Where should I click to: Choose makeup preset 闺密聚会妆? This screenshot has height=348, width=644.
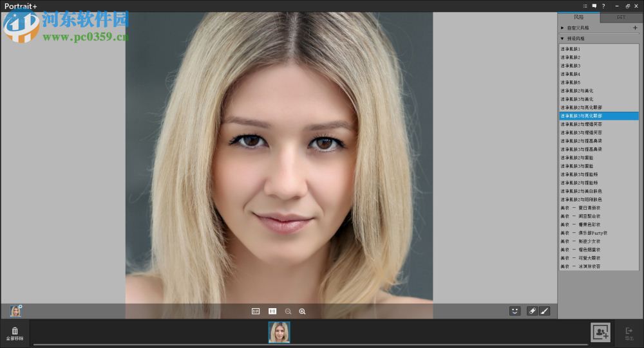click(599, 216)
